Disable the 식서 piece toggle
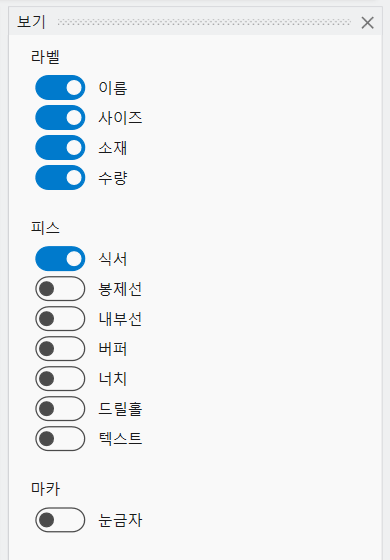390x560 pixels. click(60, 259)
